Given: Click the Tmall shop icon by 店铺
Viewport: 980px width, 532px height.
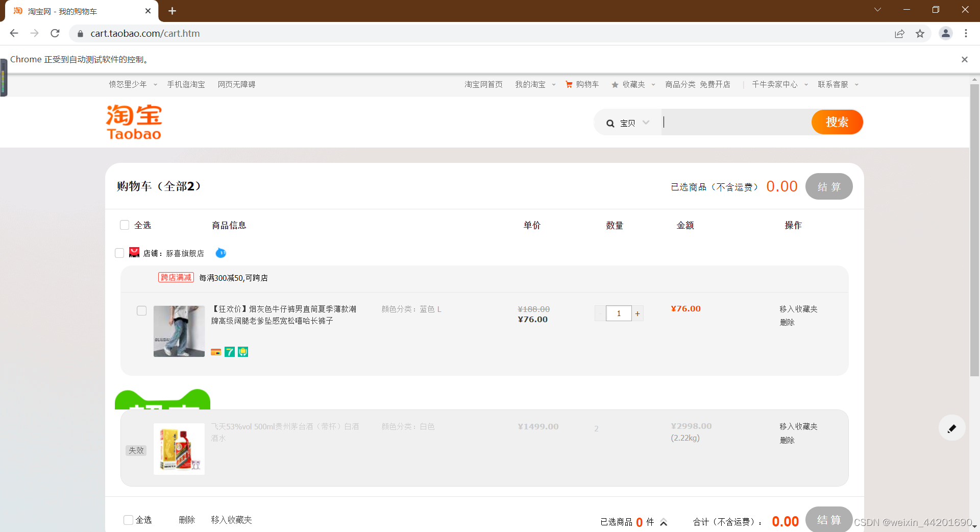Looking at the screenshot, I should [x=134, y=252].
